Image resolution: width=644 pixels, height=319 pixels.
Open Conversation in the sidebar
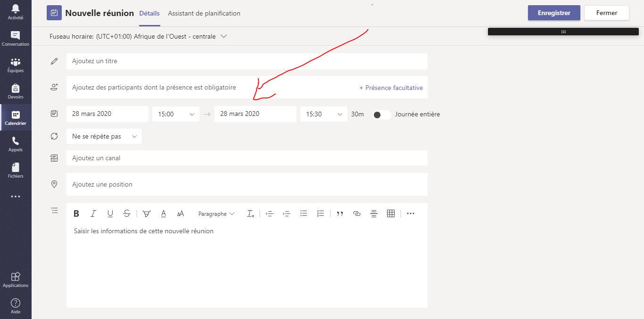coord(16,39)
